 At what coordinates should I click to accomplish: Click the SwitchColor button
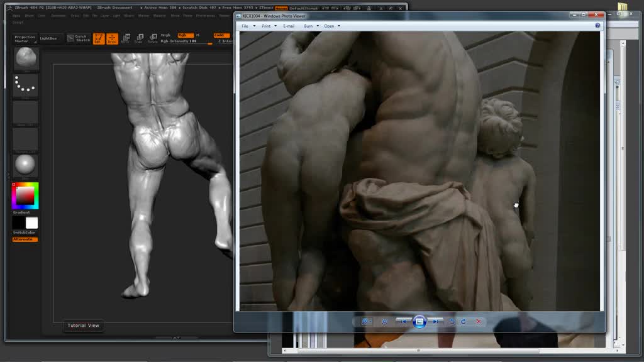(x=25, y=233)
